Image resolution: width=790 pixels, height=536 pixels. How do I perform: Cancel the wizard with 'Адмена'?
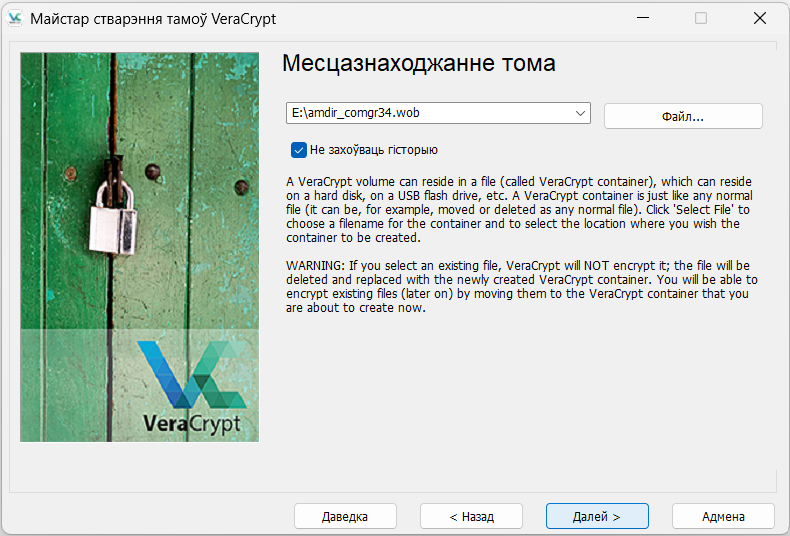(x=723, y=516)
